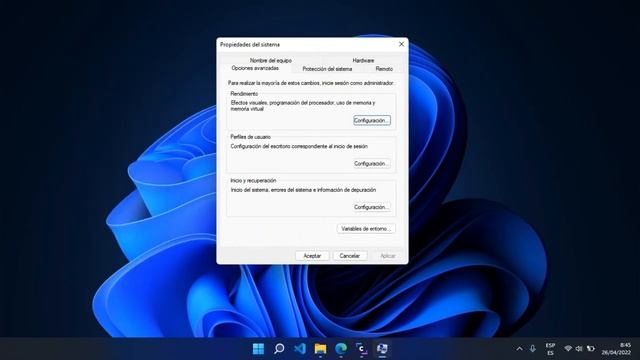
Task: Open Rendimiento Configuración button
Action: [x=372, y=120]
